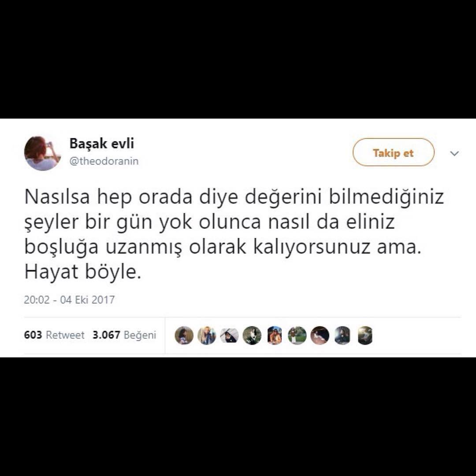View the 603 Retweet list

click(x=54, y=335)
